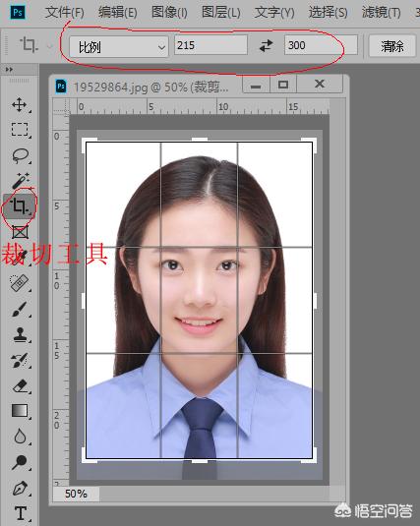Select the Lasso tool

click(20, 155)
